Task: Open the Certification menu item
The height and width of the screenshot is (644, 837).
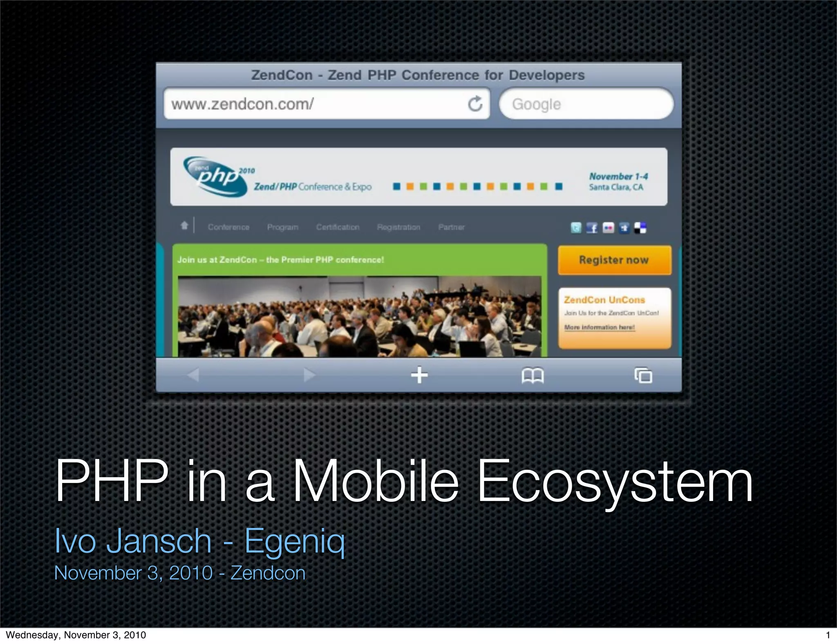Action: pyautogui.click(x=338, y=227)
